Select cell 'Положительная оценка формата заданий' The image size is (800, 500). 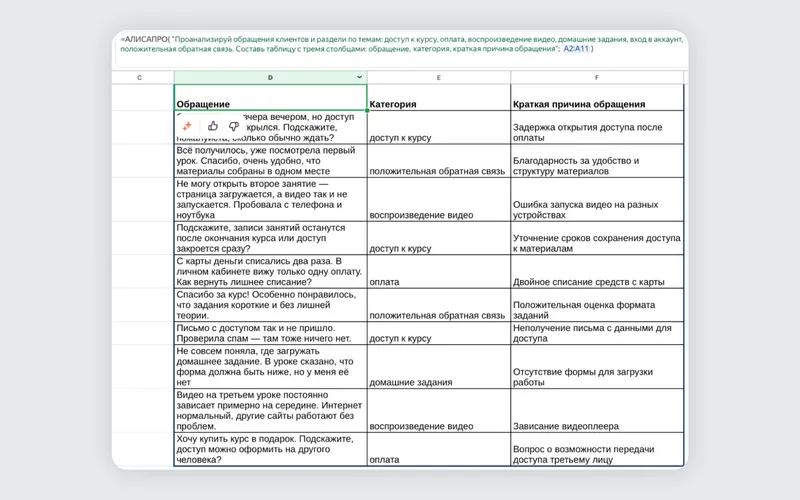(597, 305)
